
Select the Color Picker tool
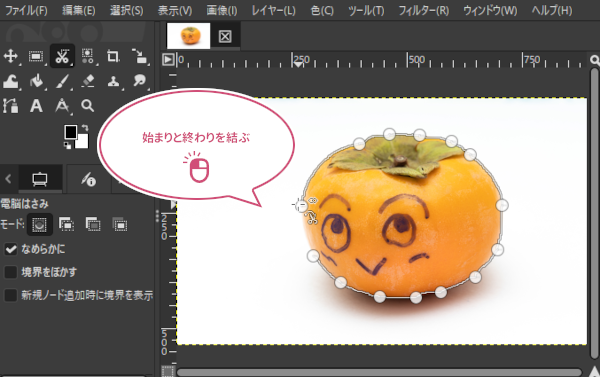coord(62,106)
